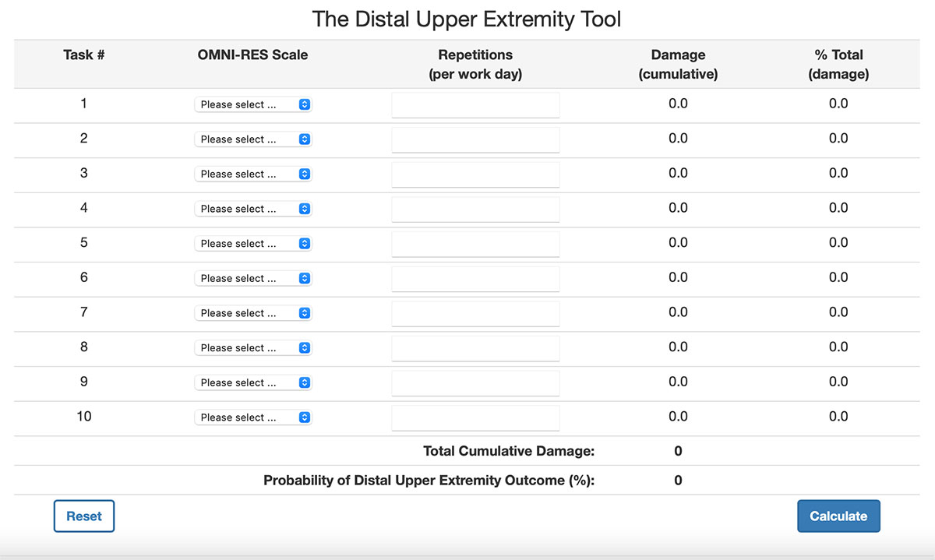Open the OMNI-RES Scale dropdown for Task 1
This screenshot has height=560, width=935.
[x=253, y=104]
